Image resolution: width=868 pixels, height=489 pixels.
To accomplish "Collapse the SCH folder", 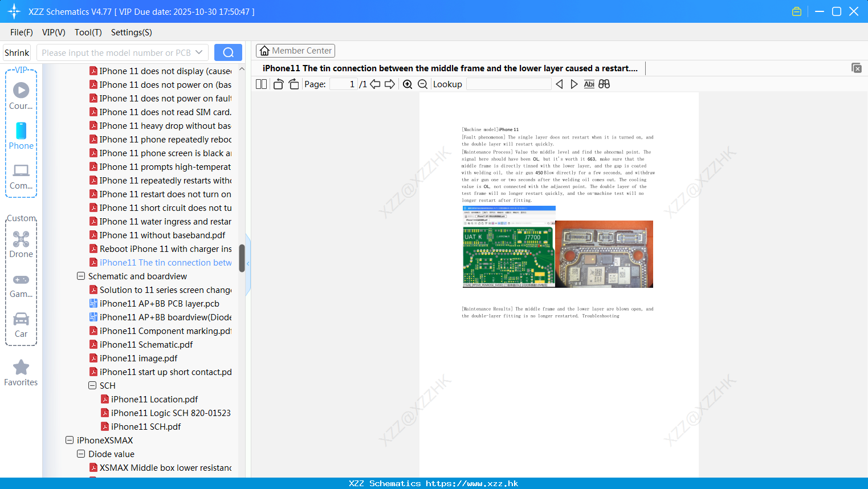I will click(92, 385).
